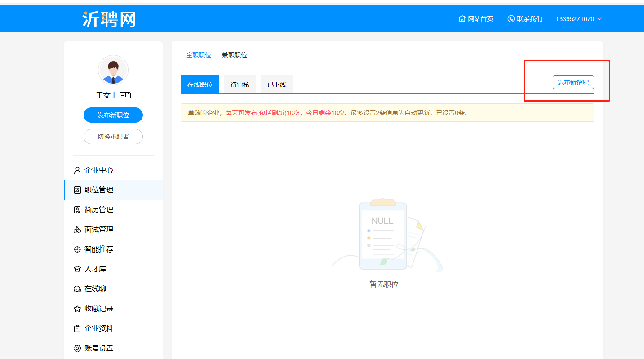644x359 pixels.
Task: Click the blue 发布新职位 button
Action: pos(113,115)
